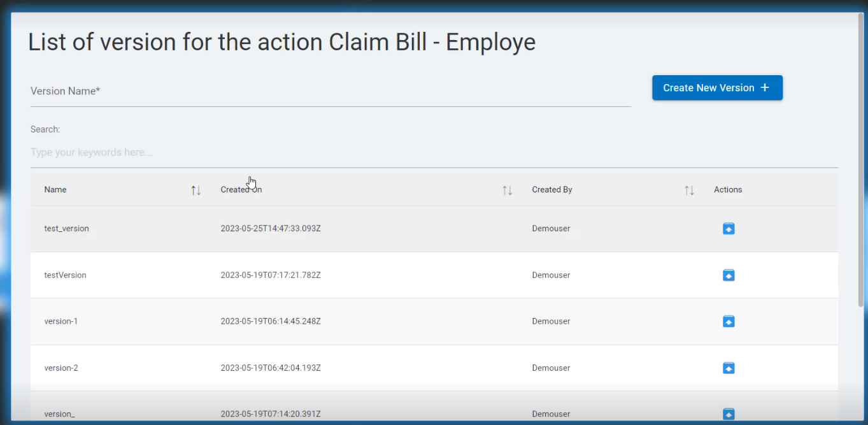
Task: Select the version-1 row name
Action: click(61, 321)
